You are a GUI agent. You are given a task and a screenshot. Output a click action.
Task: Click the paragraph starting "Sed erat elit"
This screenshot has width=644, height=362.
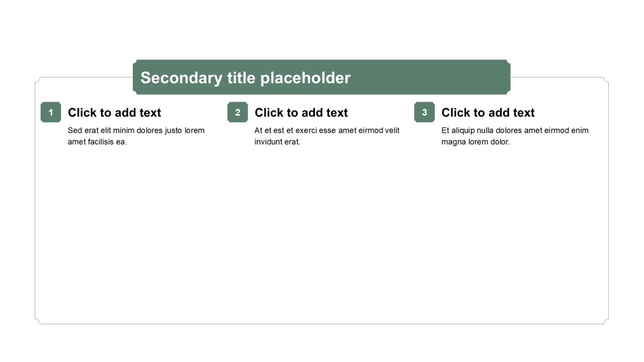click(136, 136)
